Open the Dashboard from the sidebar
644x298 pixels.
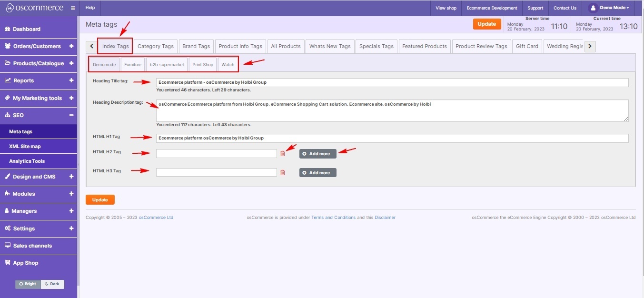(27, 29)
